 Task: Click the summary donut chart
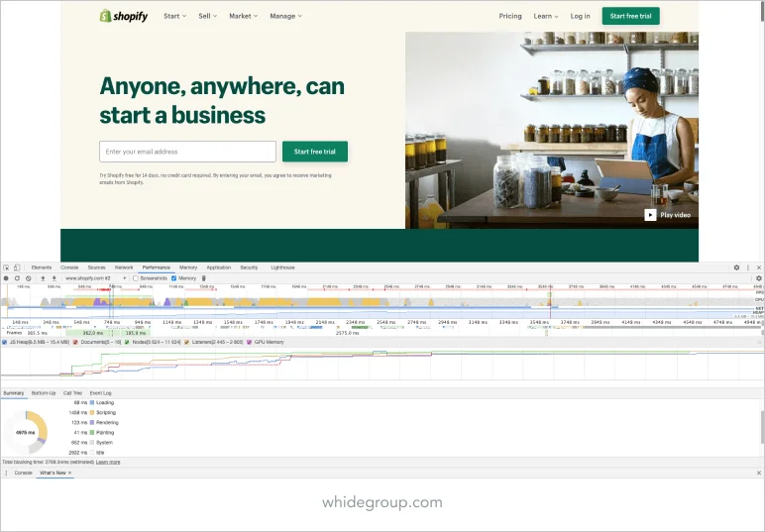[26, 433]
